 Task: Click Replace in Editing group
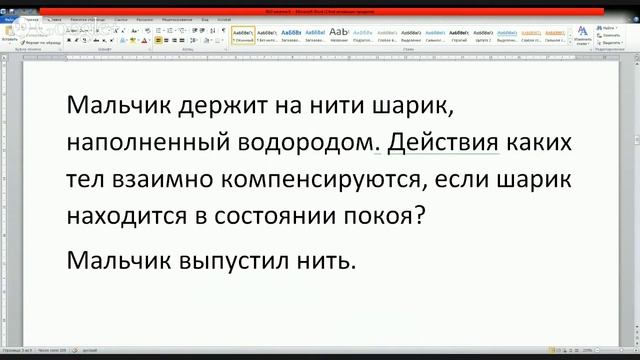click(x=608, y=35)
